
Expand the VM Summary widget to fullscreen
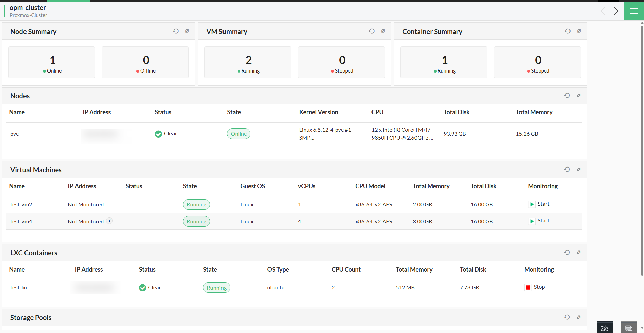pyautogui.click(x=383, y=31)
